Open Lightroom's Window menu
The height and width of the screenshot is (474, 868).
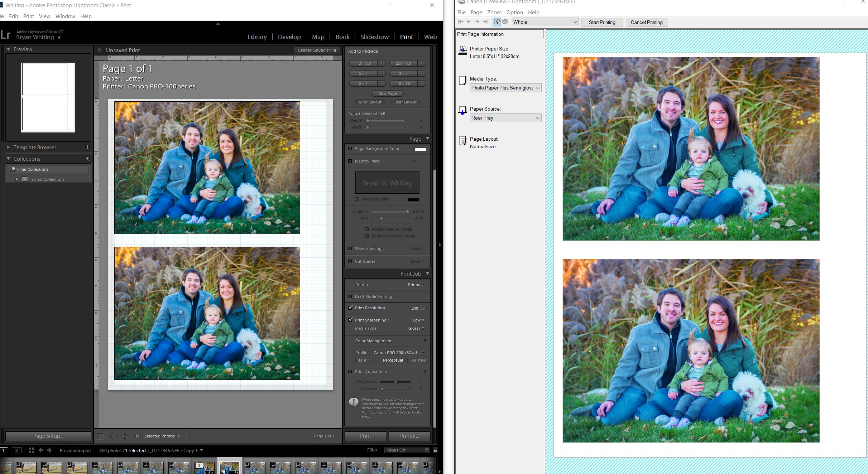tap(65, 16)
